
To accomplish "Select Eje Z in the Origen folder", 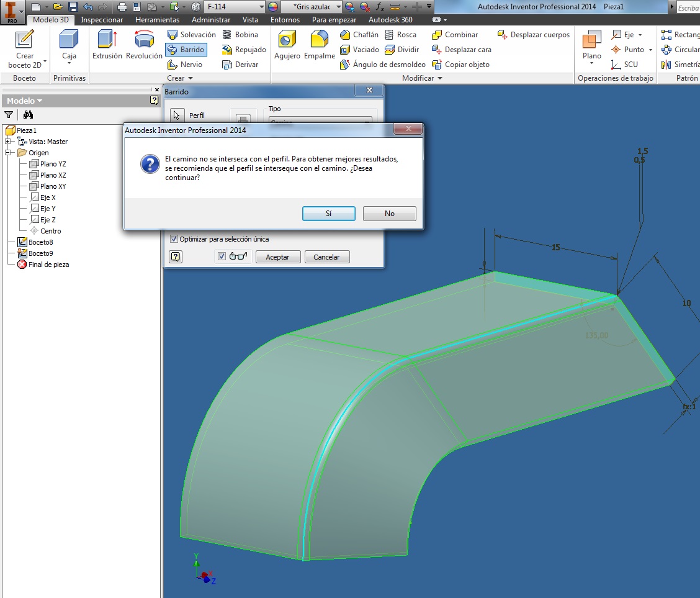I will [x=43, y=220].
